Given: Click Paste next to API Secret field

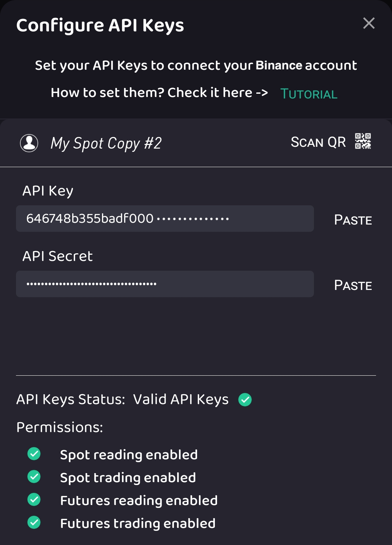Looking at the screenshot, I should (x=352, y=285).
